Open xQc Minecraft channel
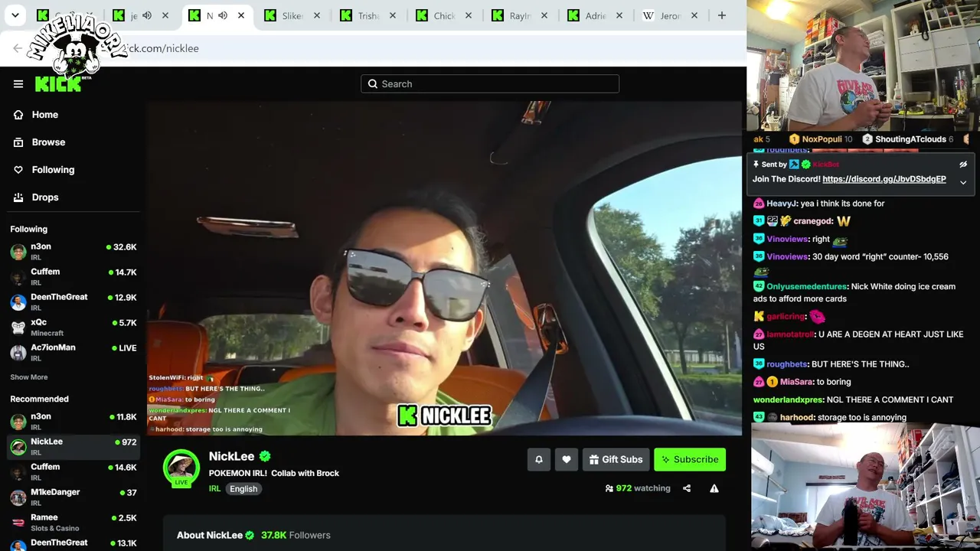 pos(73,328)
